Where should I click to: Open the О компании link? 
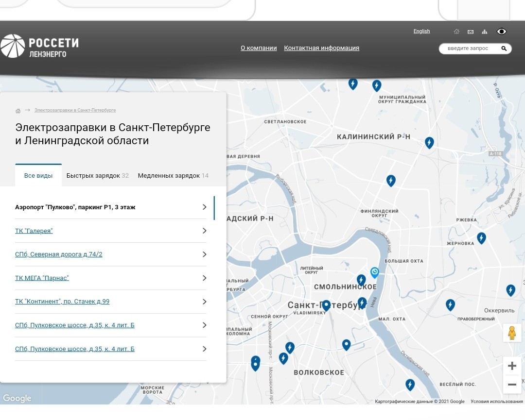click(x=259, y=48)
